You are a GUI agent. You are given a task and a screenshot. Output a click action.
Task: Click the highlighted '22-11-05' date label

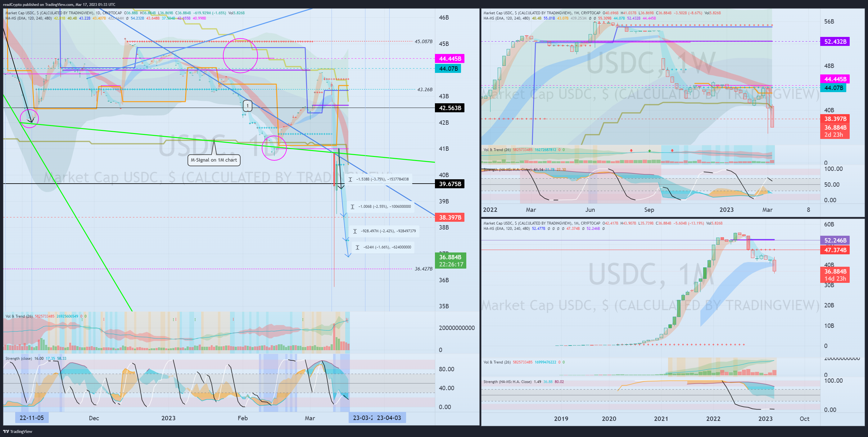[x=32, y=418]
